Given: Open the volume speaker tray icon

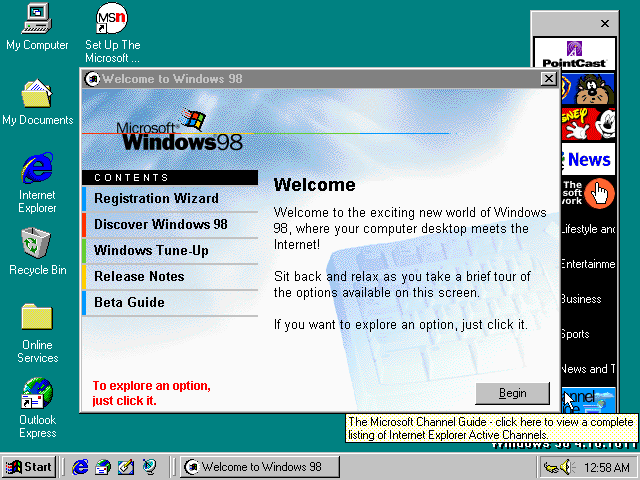Looking at the screenshot, I should (x=567, y=467).
